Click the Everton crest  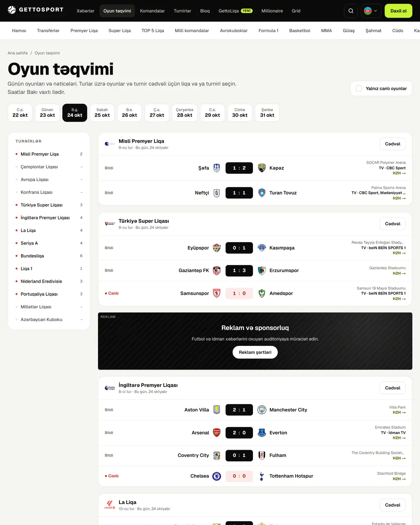click(262, 433)
